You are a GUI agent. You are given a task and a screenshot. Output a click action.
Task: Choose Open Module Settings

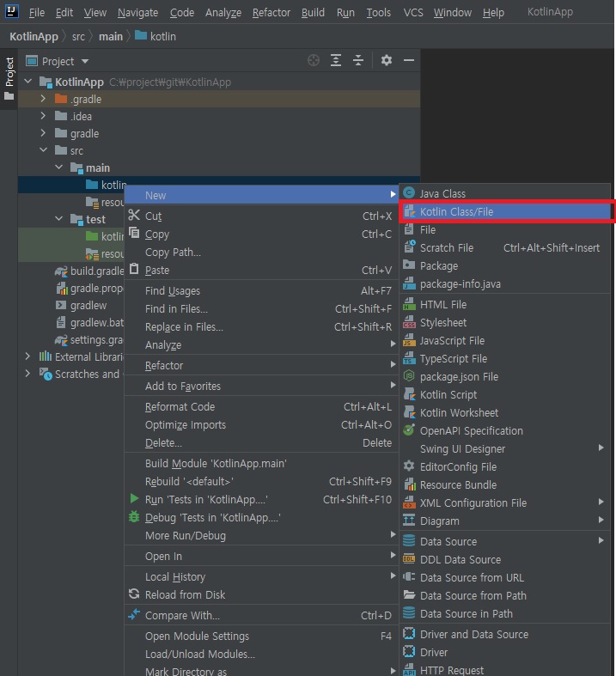261,636
